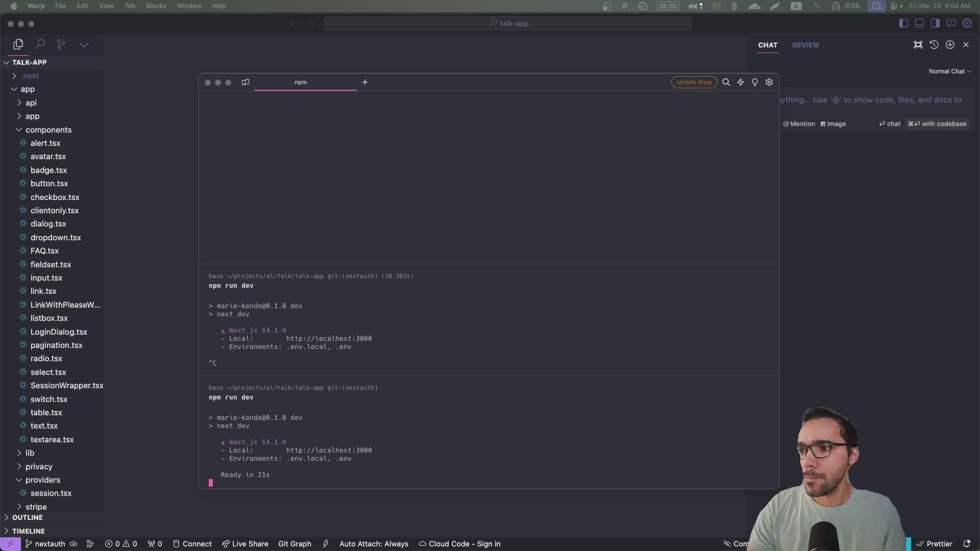Click Prettier status item
980x551 pixels.
tap(935, 544)
